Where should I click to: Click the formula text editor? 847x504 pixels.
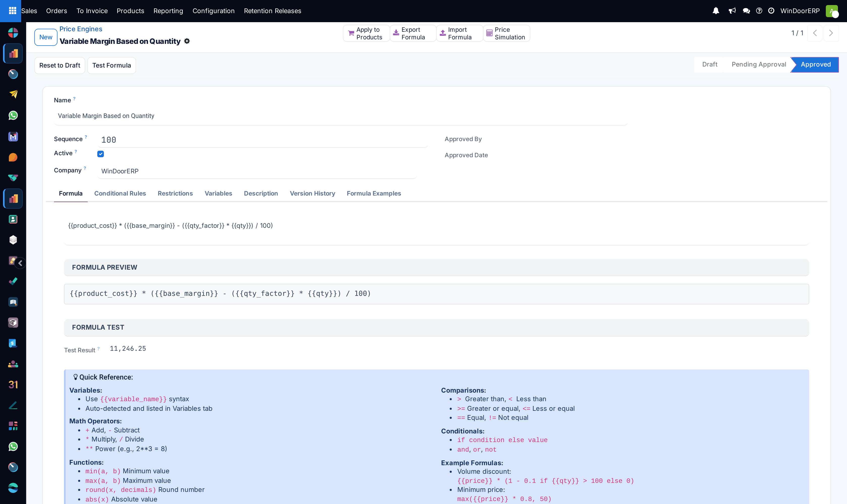pyautogui.click(x=436, y=226)
